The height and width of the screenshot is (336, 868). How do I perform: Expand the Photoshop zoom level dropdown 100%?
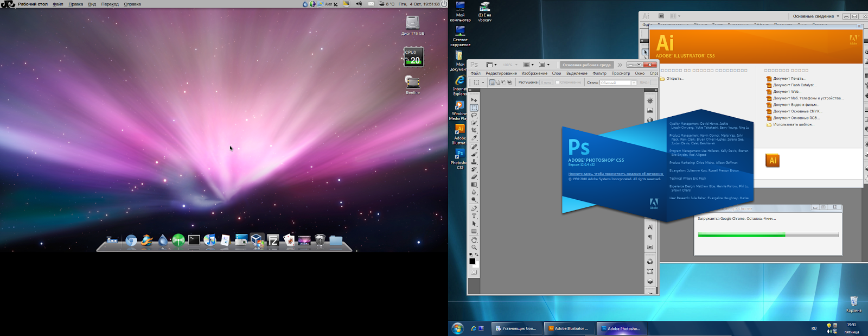tap(509, 65)
